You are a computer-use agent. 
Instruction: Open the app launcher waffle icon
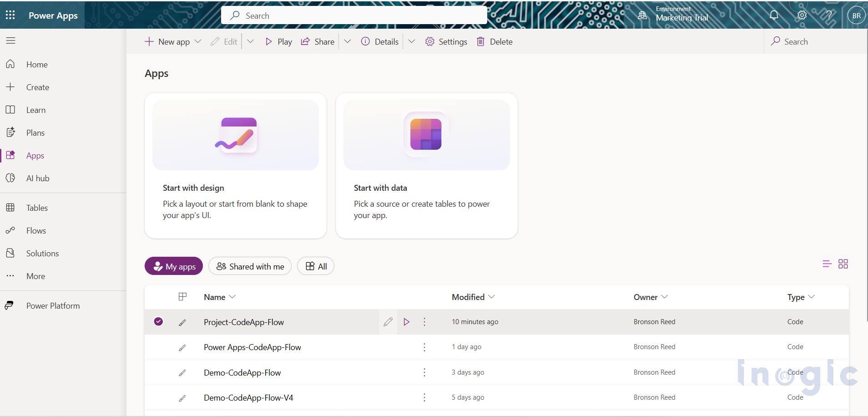tap(10, 15)
